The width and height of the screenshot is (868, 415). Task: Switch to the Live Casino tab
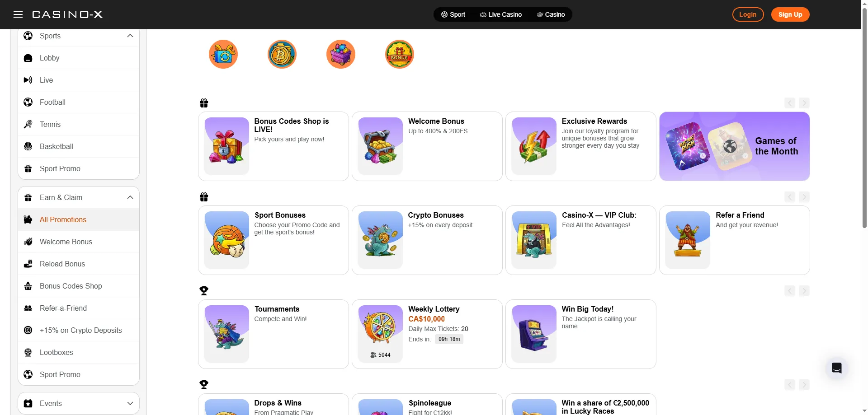coord(501,14)
